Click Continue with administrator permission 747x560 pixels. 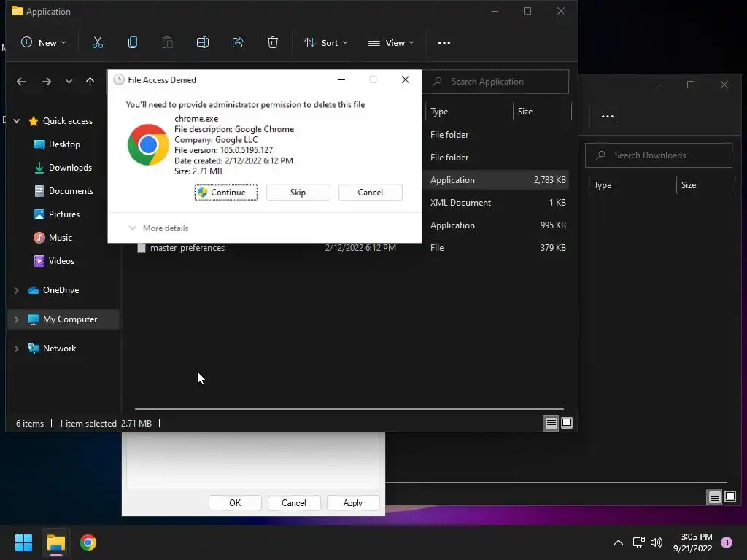click(226, 192)
